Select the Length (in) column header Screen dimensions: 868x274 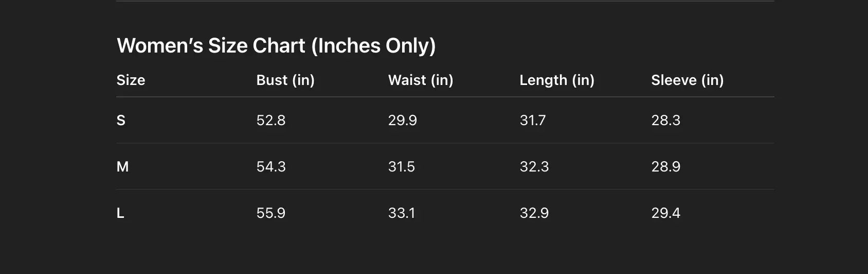click(557, 80)
